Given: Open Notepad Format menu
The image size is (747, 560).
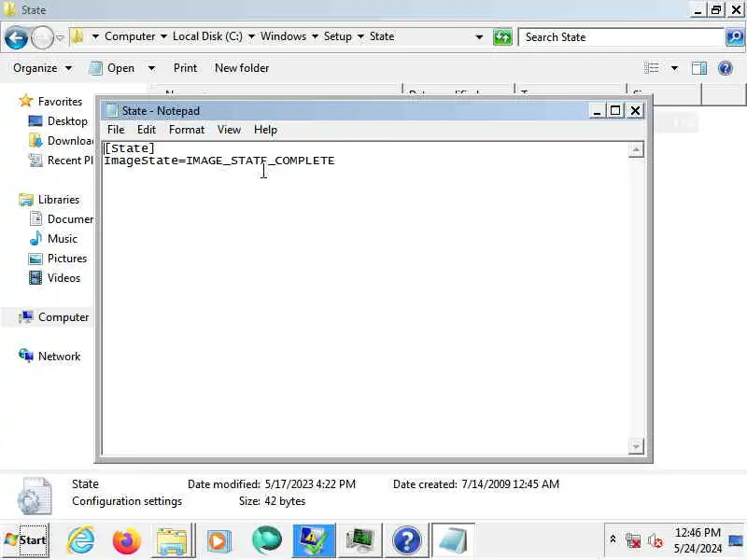Looking at the screenshot, I should [x=186, y=130].
